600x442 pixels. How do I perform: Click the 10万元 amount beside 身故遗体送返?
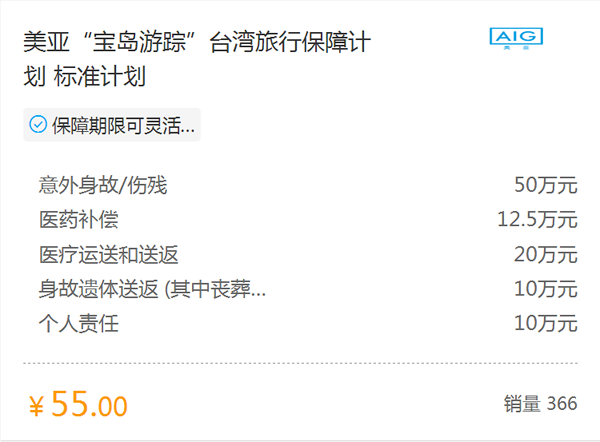tap(546, 289)
